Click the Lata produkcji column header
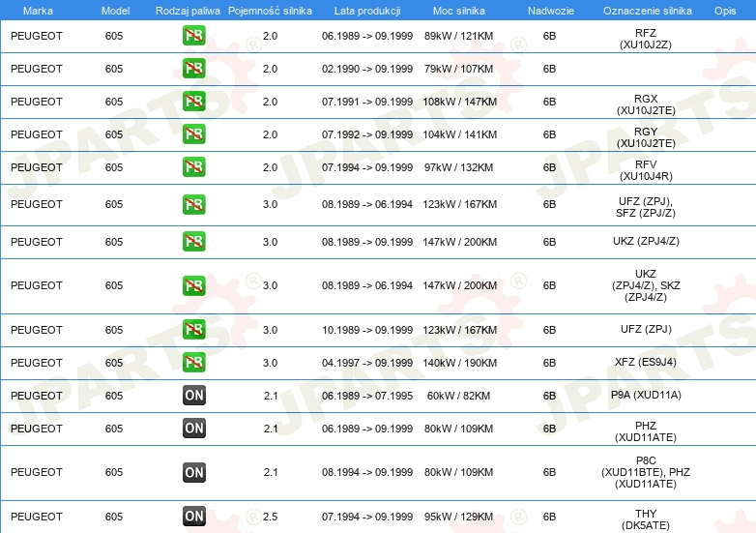Viewport: 756px width, 533px height. (x=367, y=11)
